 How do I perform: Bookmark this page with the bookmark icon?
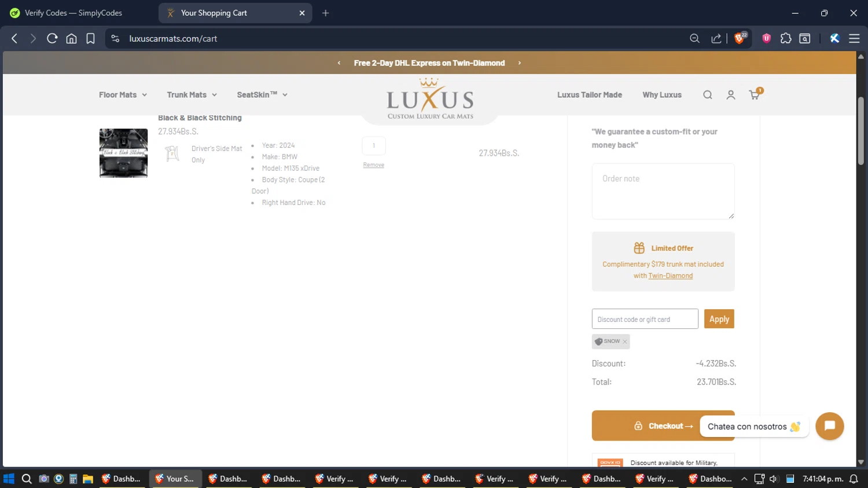[x=90, y=39]
